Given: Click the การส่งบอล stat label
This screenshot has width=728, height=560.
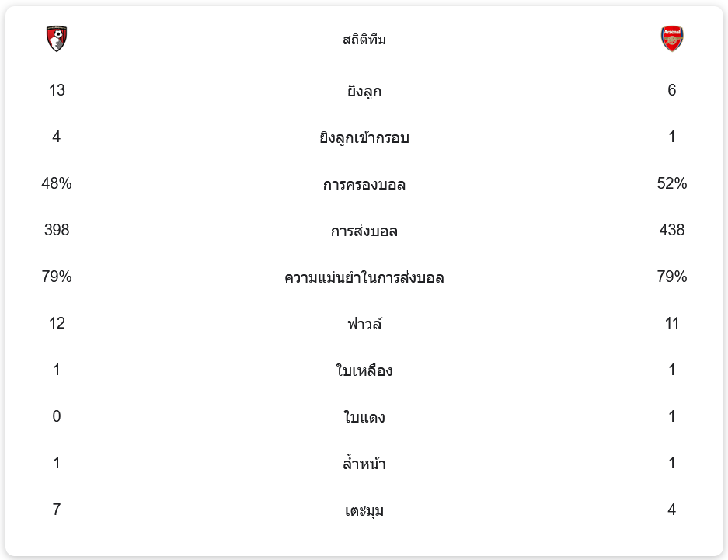Looking at the screenshot, I should coord(364,231).
